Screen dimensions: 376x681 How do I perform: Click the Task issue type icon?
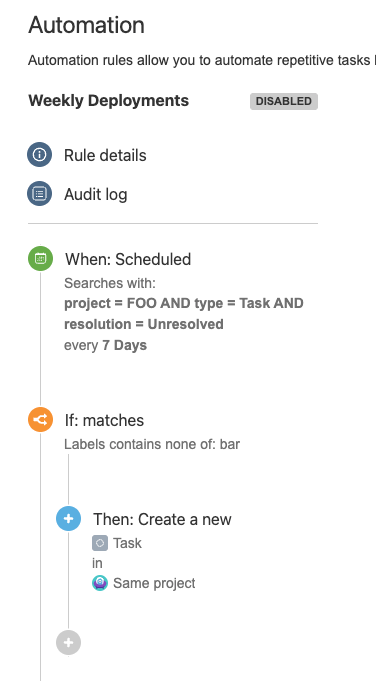[x=100, y=543]
